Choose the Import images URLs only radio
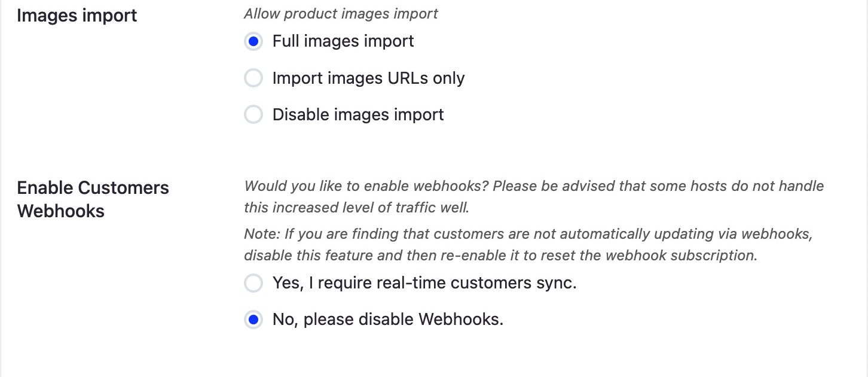This screenshot has height=377, width=868. click(x=253, y=78)
